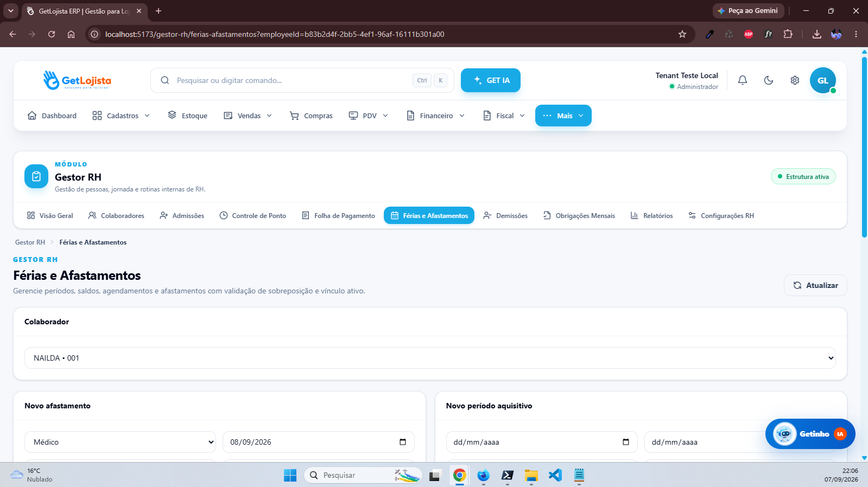This screenshot has height=487, width=868.
Task: Expand Financeiro dropdown menu
Action: pyautogui.click(x=436, y=116)
